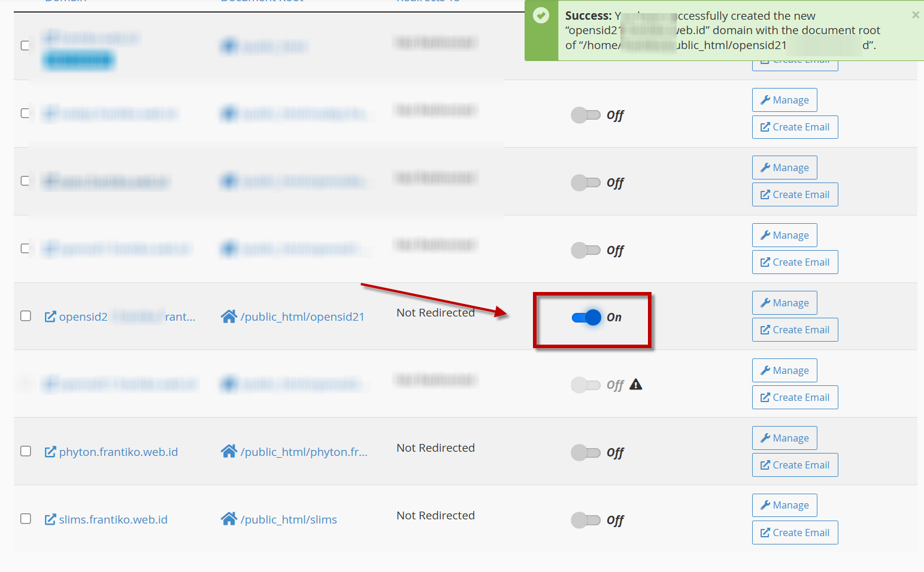The height and width of the screenshot is (572, 924).
Task: Click the home icon beside /public_html/opensid21
Action: (x=229, y=316)
